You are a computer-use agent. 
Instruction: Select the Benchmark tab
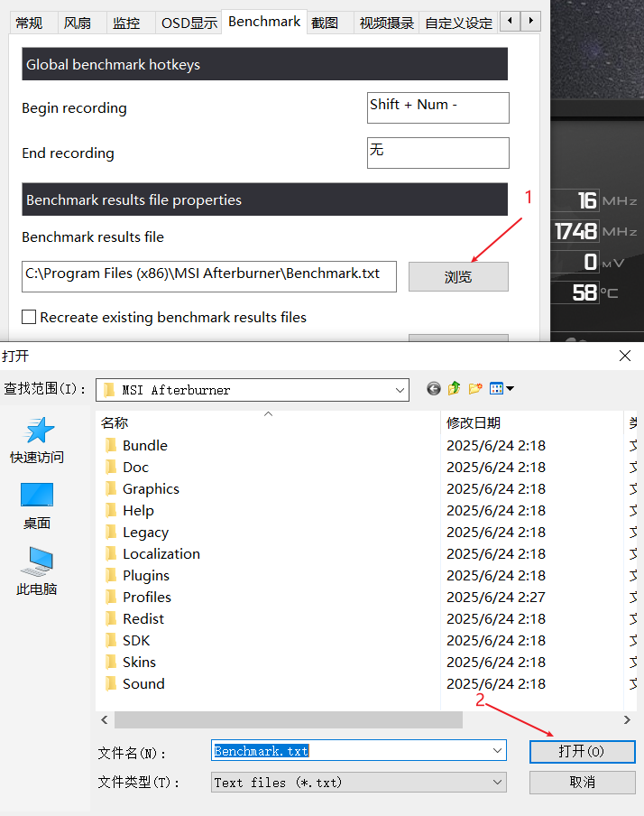coord(264,22)
